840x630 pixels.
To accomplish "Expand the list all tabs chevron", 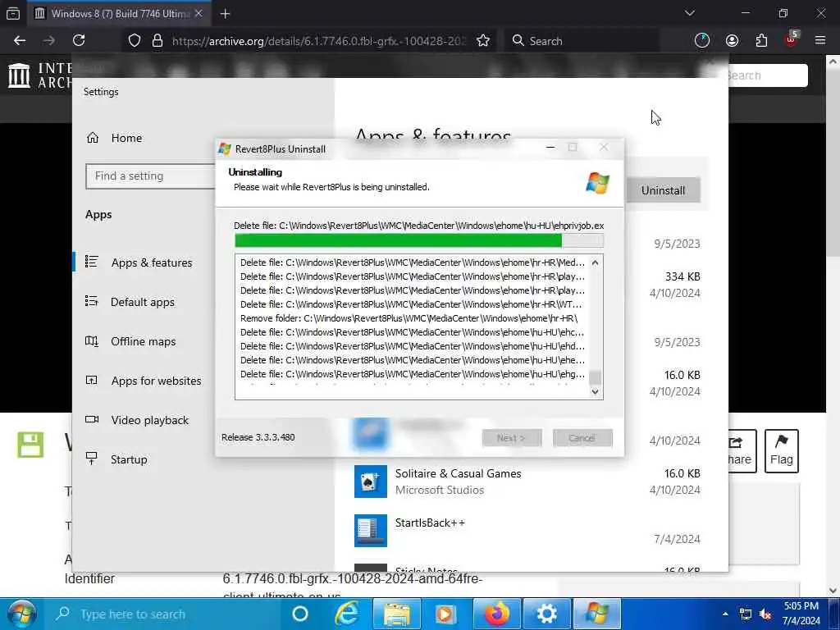I will click(689, 13).
